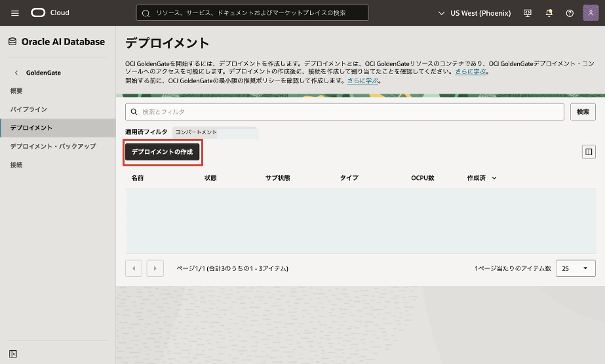Viewport: 605px width, 364px height.
Task: Open the items per page dropdown
Action: 576,268
